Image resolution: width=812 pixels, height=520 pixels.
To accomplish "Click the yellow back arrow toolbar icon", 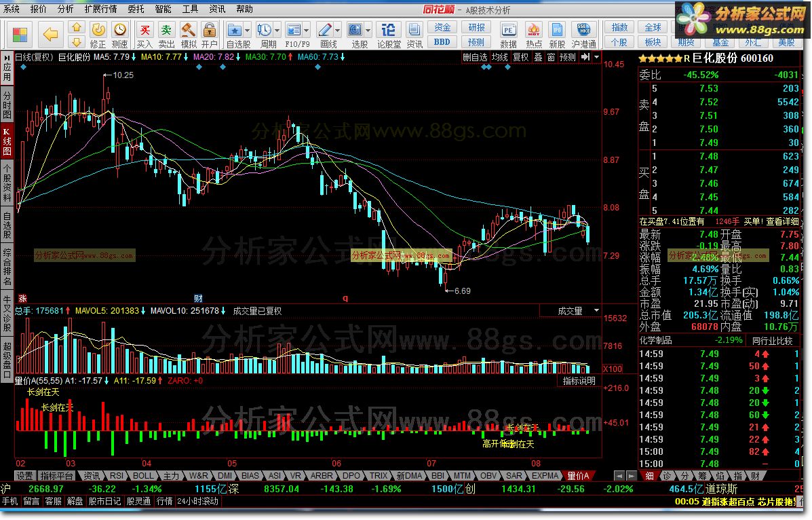I will (50, 35).
